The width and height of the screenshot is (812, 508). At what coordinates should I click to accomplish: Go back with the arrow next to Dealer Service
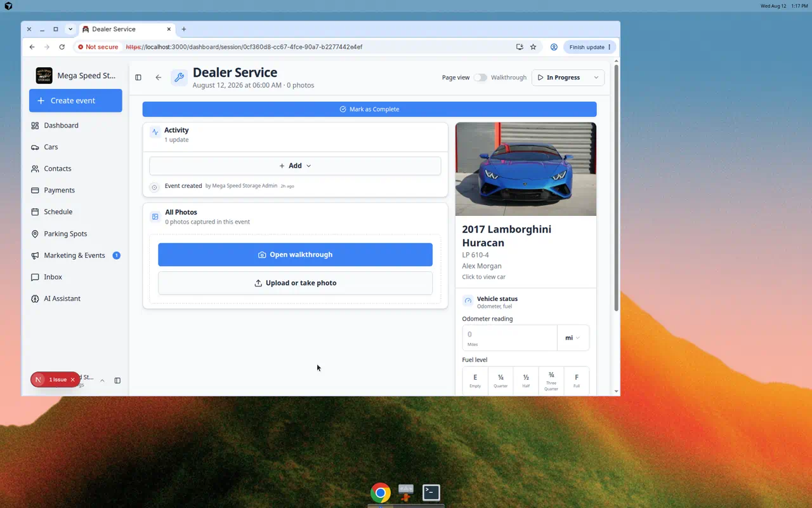(x=159, y=77)
